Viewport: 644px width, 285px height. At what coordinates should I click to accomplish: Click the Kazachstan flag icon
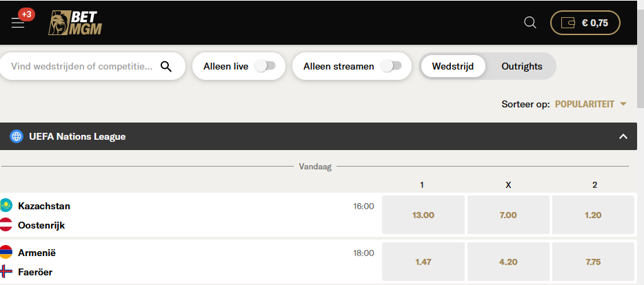[6, 205]
